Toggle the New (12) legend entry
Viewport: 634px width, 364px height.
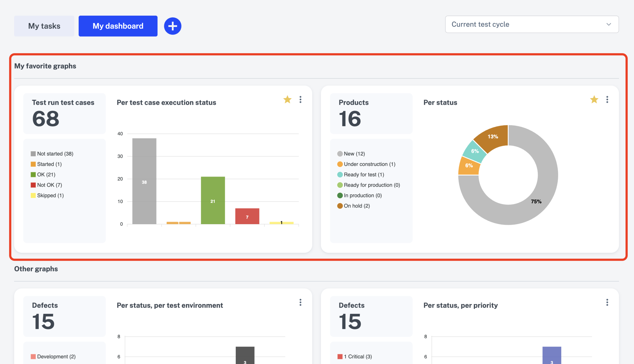(x=351, y=154)
